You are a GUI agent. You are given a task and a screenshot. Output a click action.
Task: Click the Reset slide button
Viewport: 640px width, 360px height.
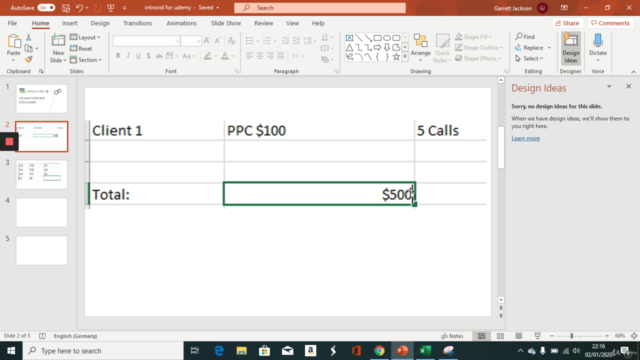[x=81, y=49]
